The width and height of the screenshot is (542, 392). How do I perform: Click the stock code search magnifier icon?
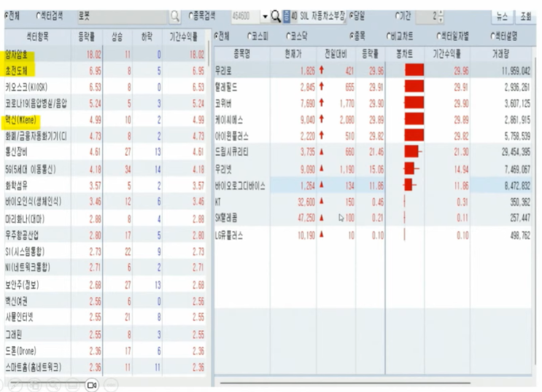(x=276, y=16)
